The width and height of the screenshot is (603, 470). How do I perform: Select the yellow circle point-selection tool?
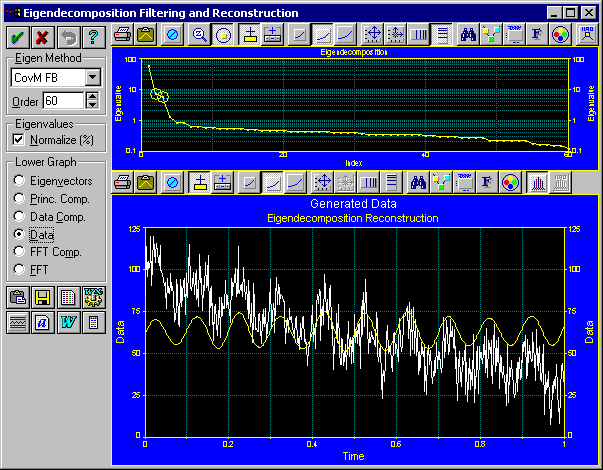223,35
